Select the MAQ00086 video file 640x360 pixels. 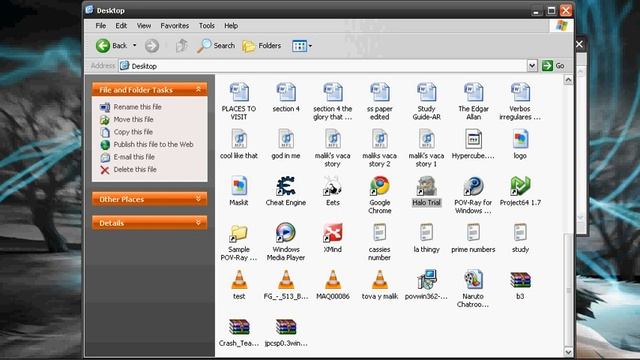coord(333,280)
